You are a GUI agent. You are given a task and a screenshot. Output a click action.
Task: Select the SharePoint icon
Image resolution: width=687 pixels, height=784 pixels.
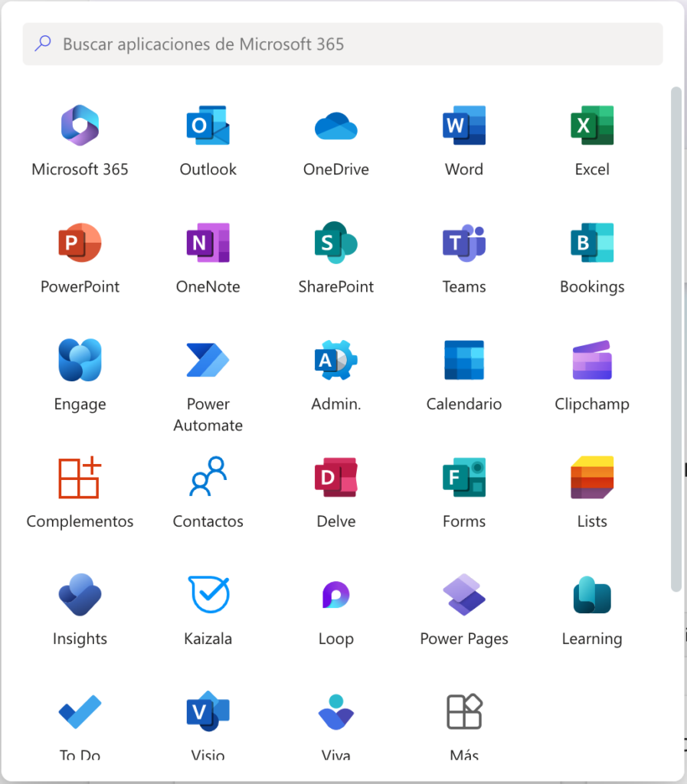336,243
